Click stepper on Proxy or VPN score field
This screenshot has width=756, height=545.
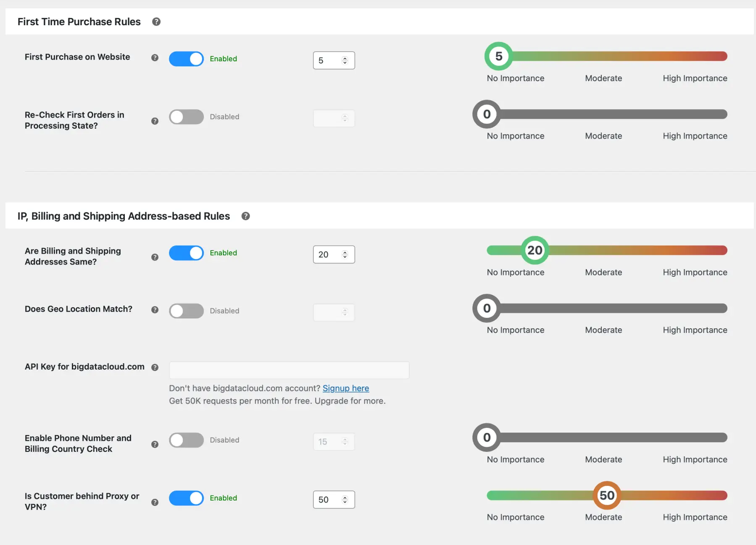point(345,500)
